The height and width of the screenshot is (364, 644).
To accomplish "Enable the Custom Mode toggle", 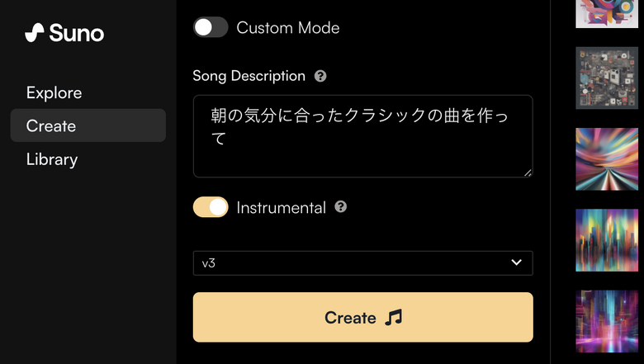I will click(211, 27).
